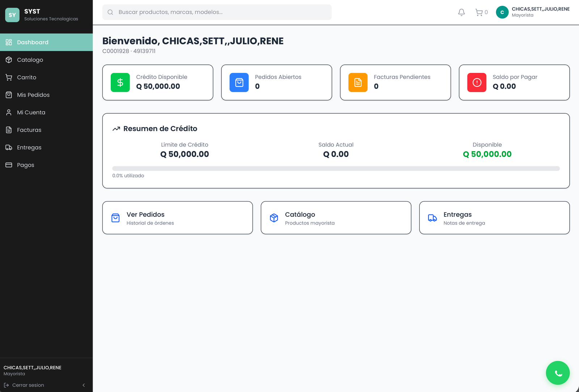This screenshot has height=392, width=579.
Task: Click the Pagos payment icon
Action: coord(9,165)
